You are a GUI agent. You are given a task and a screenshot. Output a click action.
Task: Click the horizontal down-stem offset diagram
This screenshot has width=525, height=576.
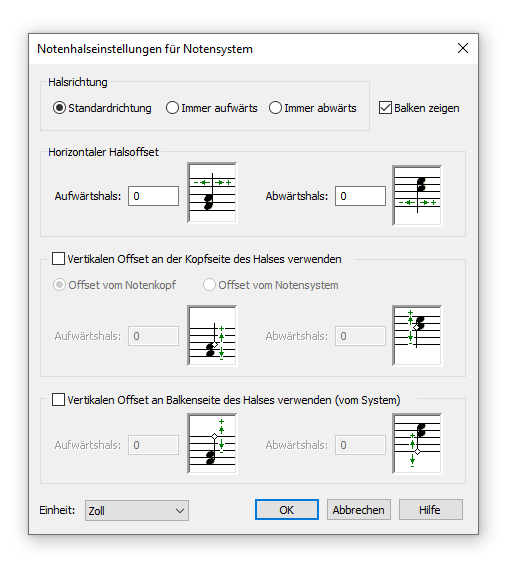(x=417, y=195)
